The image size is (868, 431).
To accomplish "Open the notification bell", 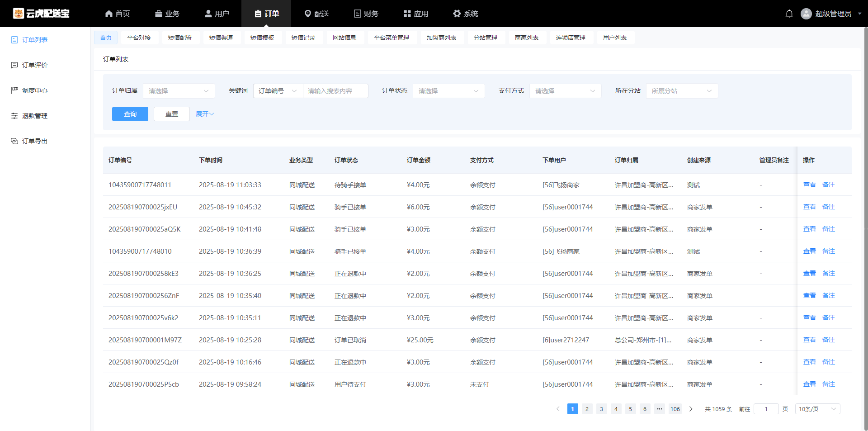I will pyautogui.click(x=789, y=14).
